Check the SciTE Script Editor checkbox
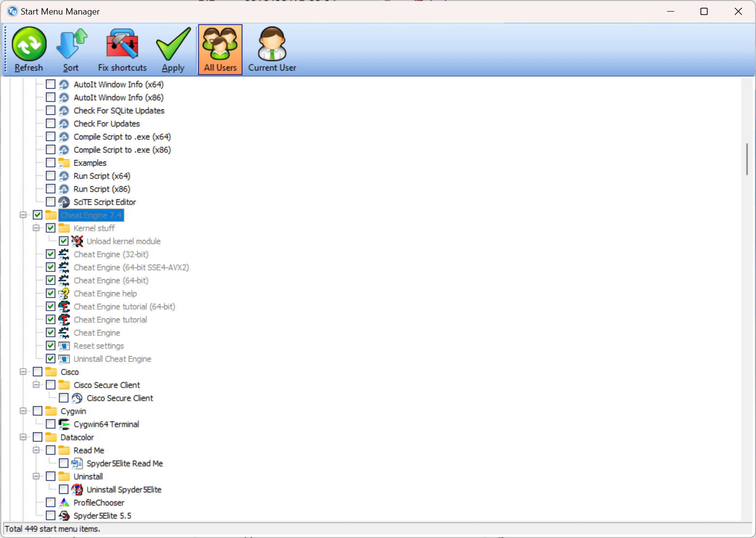Image resolution: width=756 pixels, height=538 pixels. tap(51, 202)
